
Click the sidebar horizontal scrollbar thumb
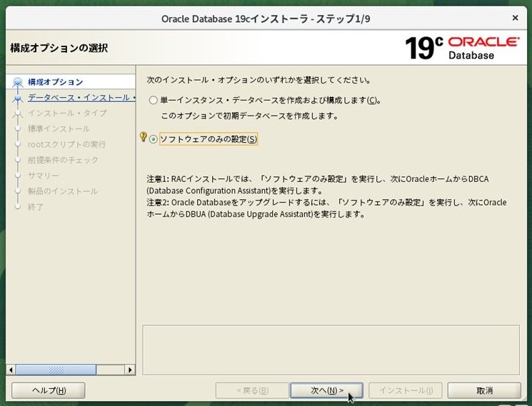click(56, 370)
